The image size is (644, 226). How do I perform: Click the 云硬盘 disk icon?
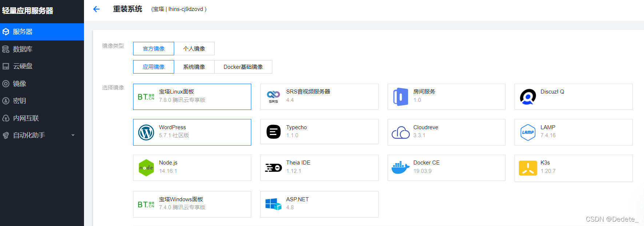tap(6, 66)
